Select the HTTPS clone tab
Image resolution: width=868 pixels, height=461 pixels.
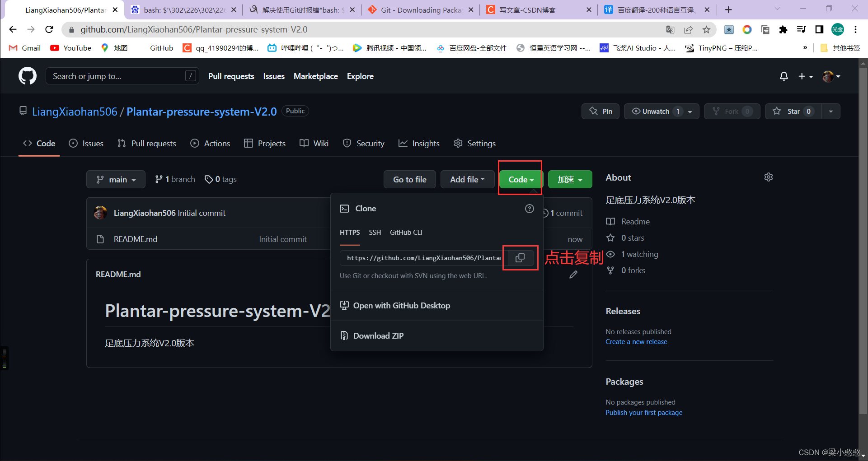[x=350, y=233]
